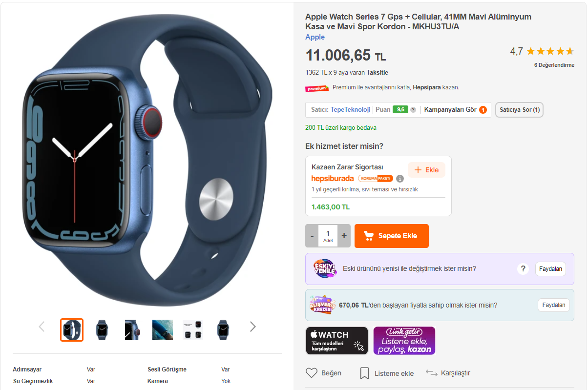
Task: Click the info icon beside Koruma Paketi
Action: pyautogui.click(x=400, y=179)
